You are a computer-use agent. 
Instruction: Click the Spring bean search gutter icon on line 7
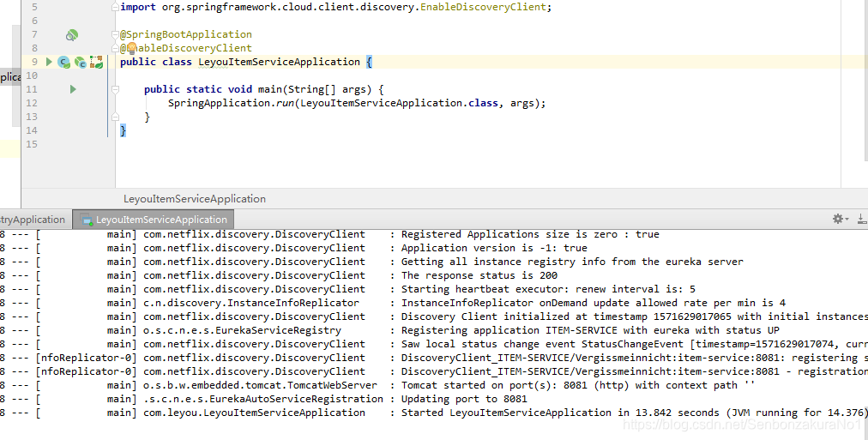click(72, 35)
